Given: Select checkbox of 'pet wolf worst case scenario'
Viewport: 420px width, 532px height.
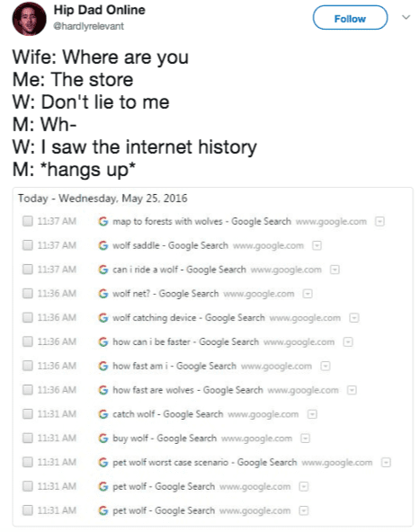Looking at the screenshot, I should click(28, 462).
